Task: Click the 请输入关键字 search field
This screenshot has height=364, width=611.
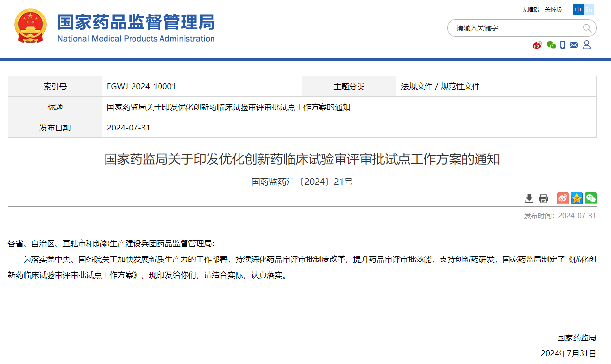Action: pos(515,28)
